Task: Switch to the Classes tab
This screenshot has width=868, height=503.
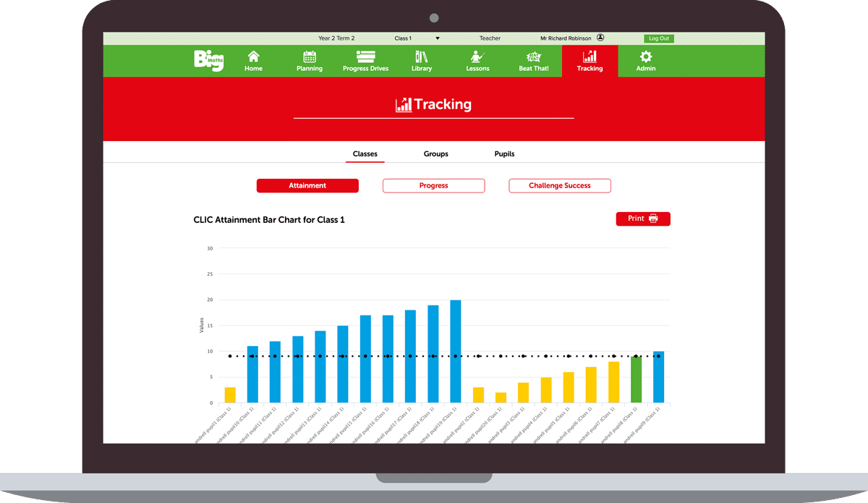Action: 365,154
